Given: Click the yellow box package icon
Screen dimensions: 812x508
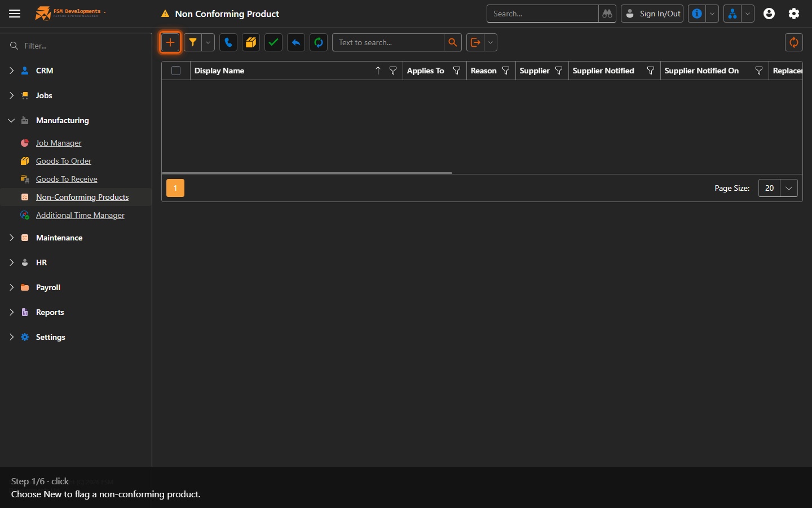Looking at the screenshot, I should pos(251,42).
